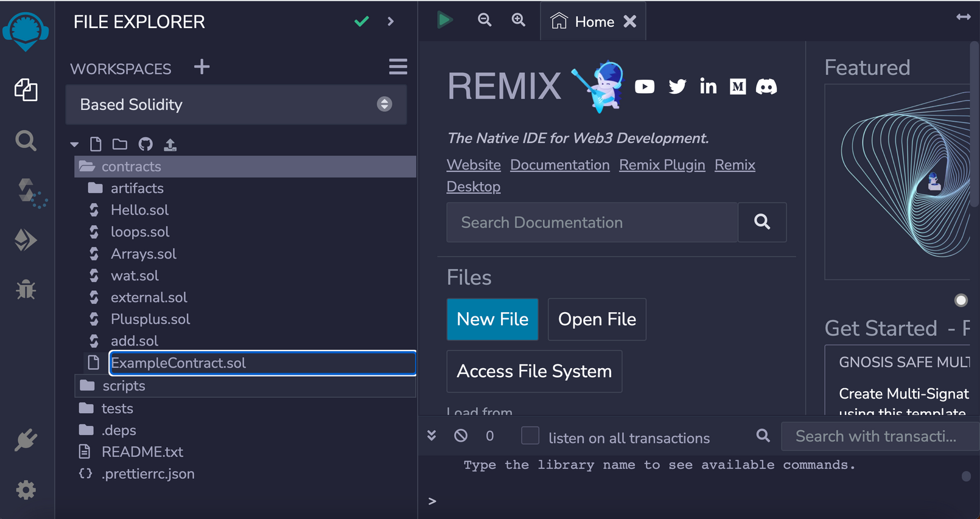Click the Featured carousel image

coord(898,182)
